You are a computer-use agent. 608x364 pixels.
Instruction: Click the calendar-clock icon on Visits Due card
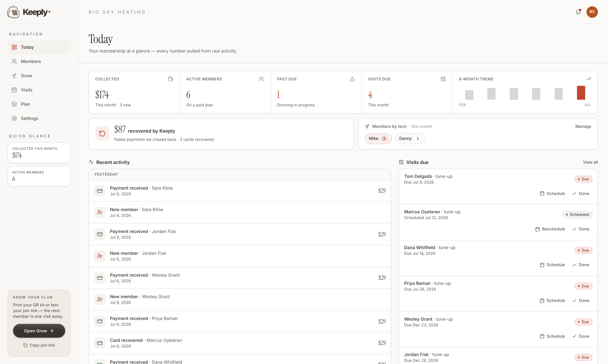[x=443, y=79]
